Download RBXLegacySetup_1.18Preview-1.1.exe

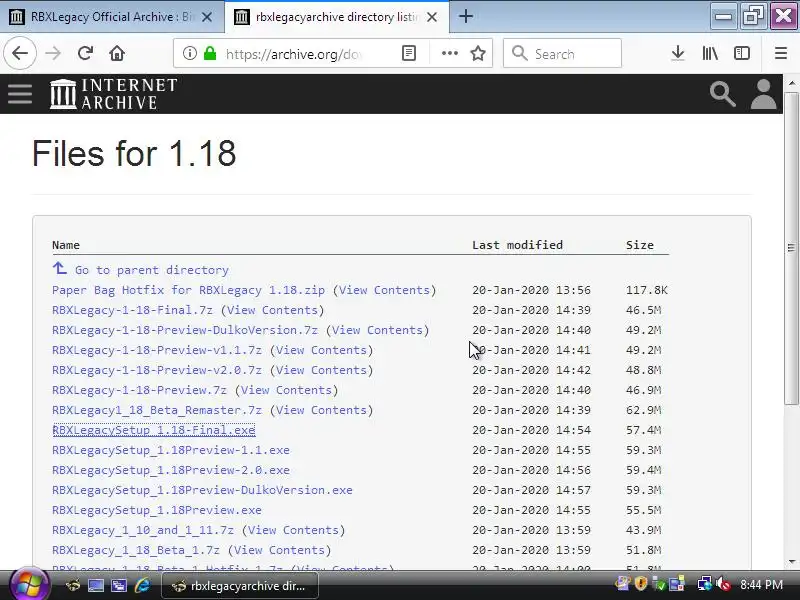tap(171, 450)
